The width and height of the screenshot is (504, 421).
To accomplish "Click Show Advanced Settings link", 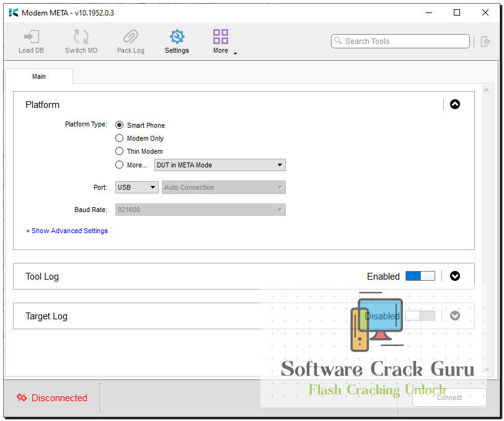I will point(67,231).
